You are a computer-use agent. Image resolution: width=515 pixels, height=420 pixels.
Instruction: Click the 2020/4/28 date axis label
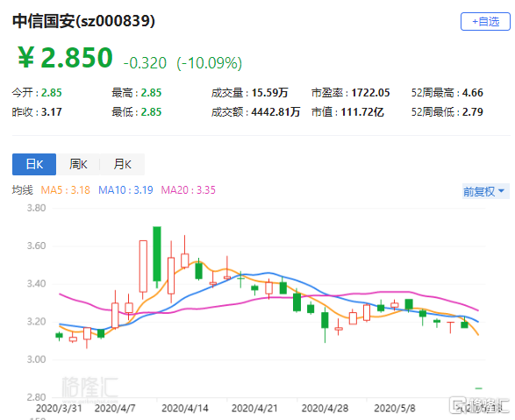point(325,409)
